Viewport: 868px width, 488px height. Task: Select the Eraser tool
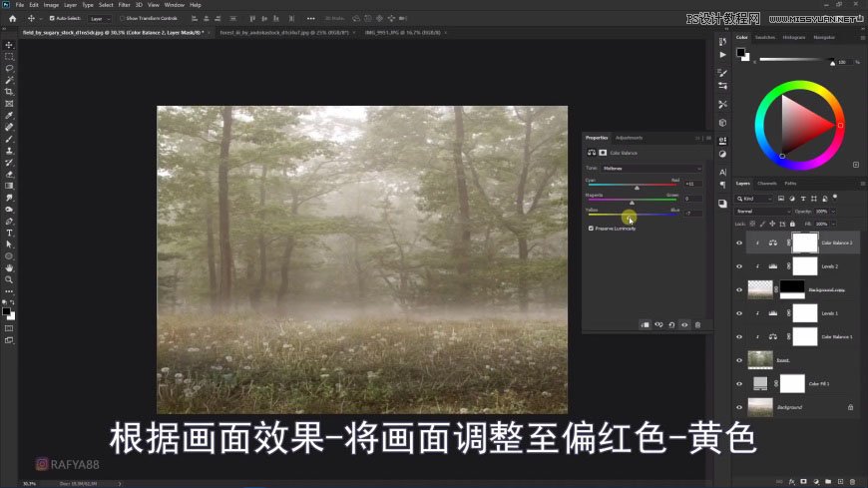coord(9,175)
